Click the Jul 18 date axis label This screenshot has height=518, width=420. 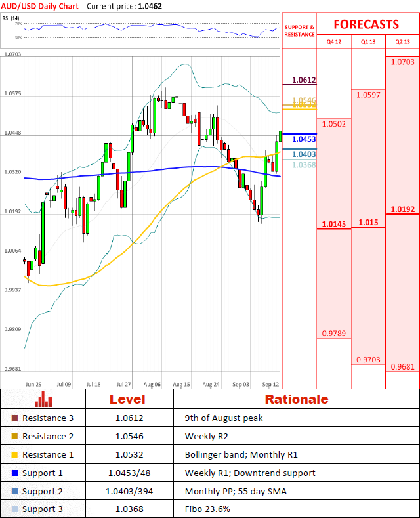(93, 385)
